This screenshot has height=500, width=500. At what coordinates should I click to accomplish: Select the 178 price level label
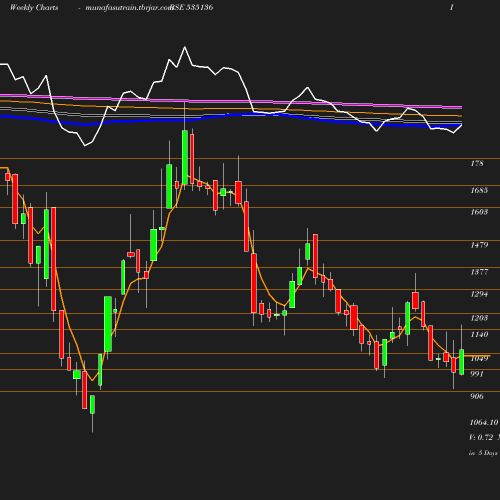coord(477,163)
